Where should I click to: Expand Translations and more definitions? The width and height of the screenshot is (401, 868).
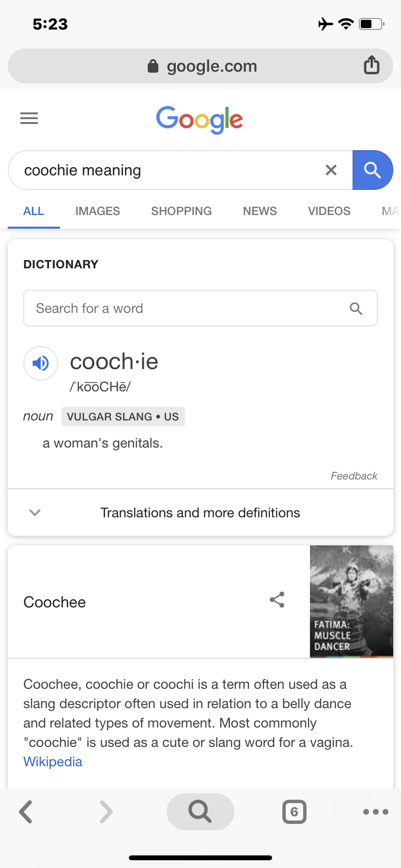pyautogui.click(x=200, y=512)
